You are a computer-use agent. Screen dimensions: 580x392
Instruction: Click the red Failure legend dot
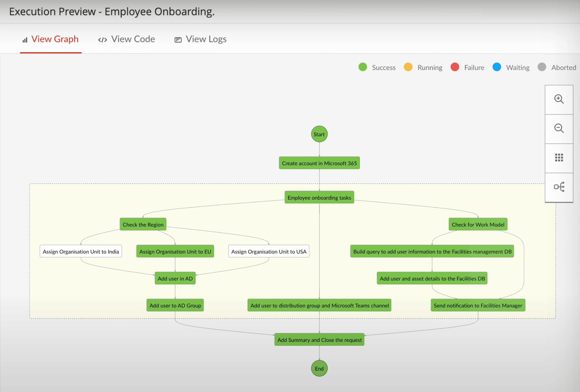(x=455, y=67)
